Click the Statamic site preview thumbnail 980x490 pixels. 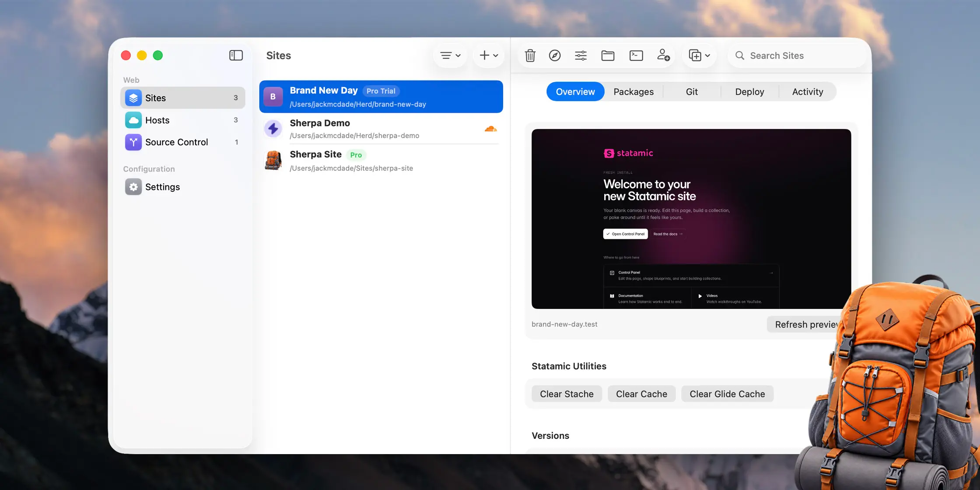click(x=691, y=219)
